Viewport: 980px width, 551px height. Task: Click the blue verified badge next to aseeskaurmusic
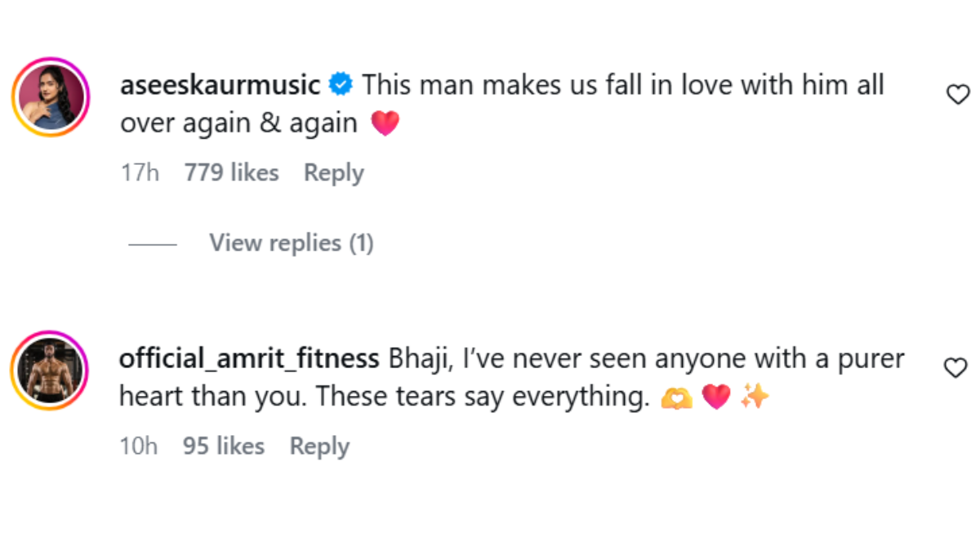click(x=341, y=84)
